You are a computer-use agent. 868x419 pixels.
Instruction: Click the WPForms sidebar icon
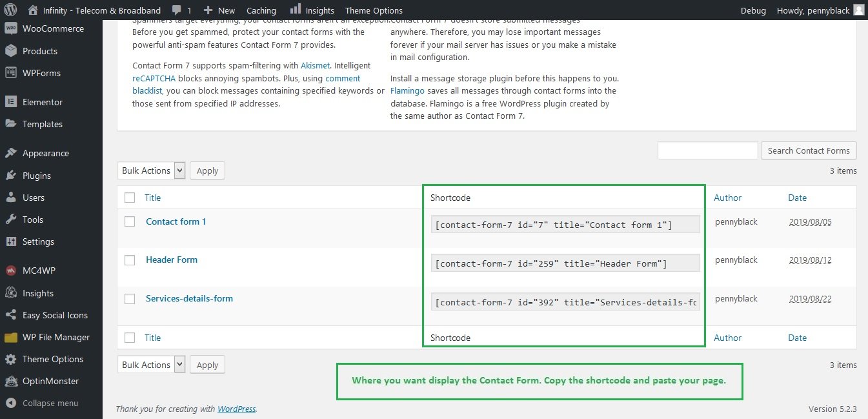point(10,73)
